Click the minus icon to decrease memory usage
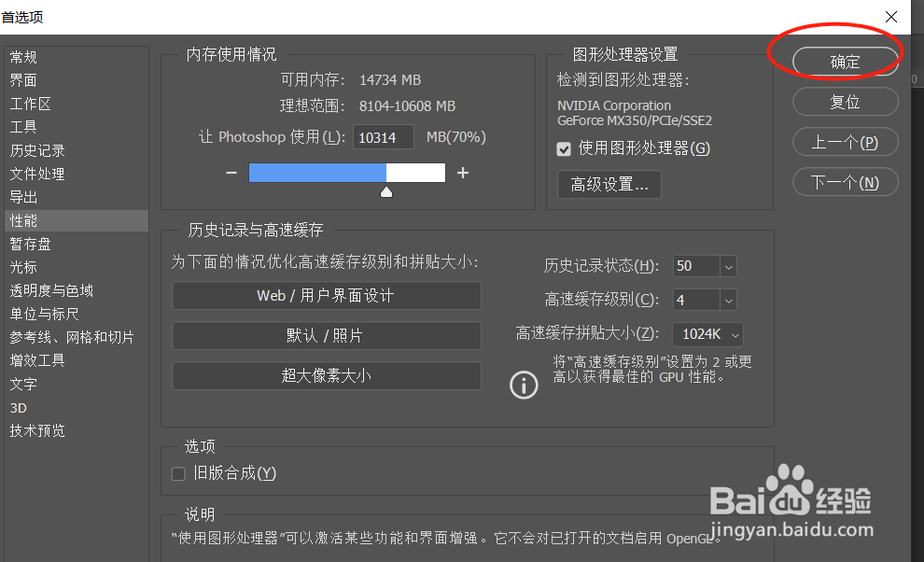924x562 pixels. [231, 173]
